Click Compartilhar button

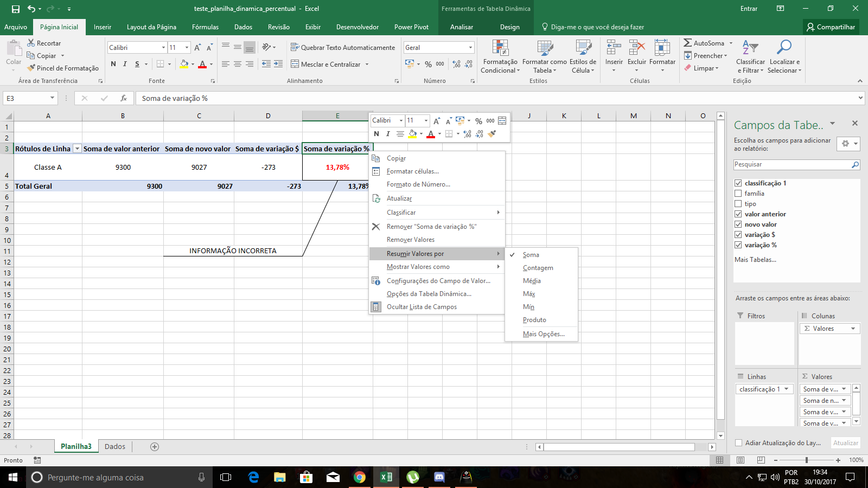point(831,27)
